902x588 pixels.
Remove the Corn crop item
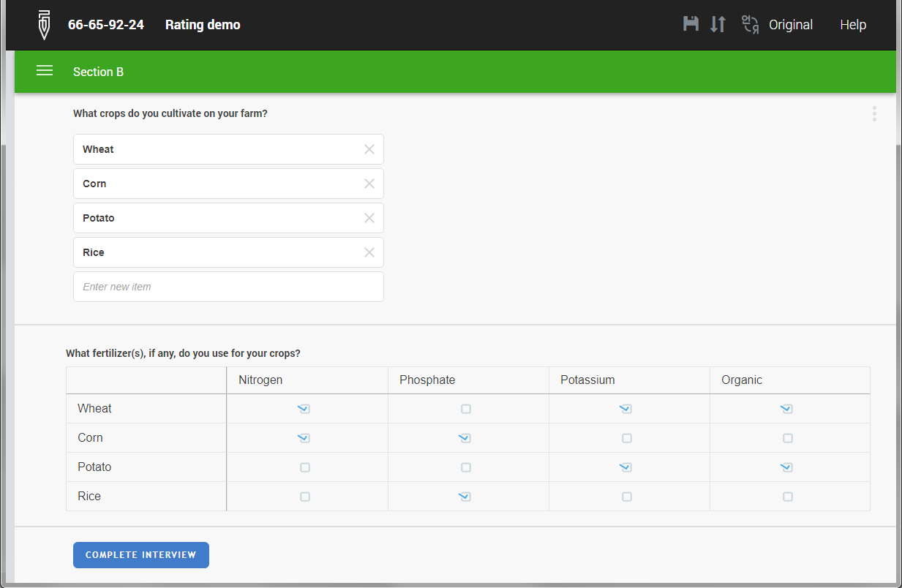pos(369,184)
